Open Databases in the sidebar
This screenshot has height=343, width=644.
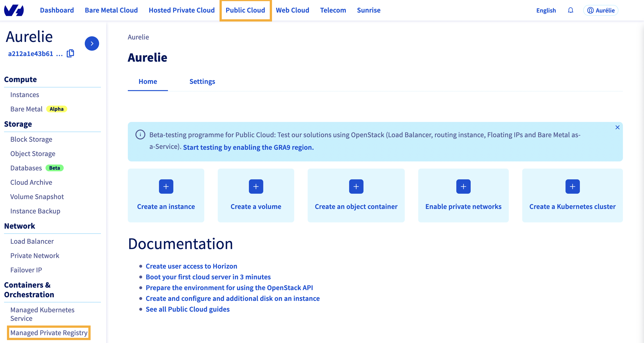click(26, 168)
